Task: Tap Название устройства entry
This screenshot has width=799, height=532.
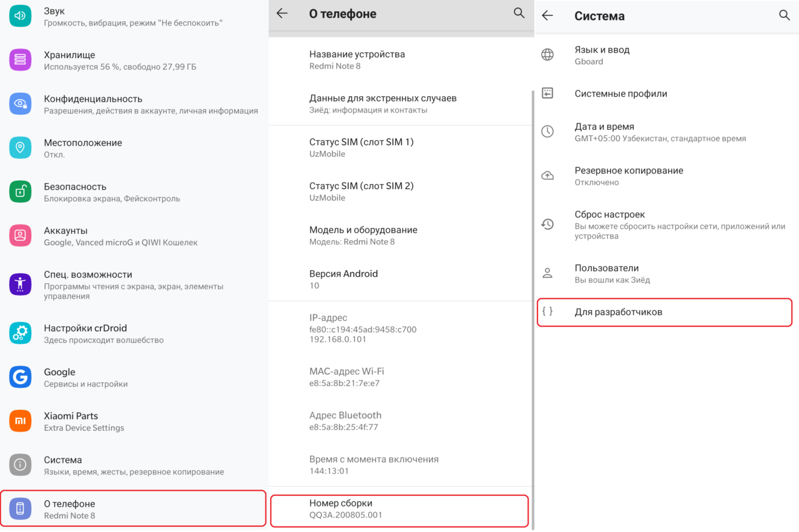Action: pyautogui.click(x=399, y=59)
